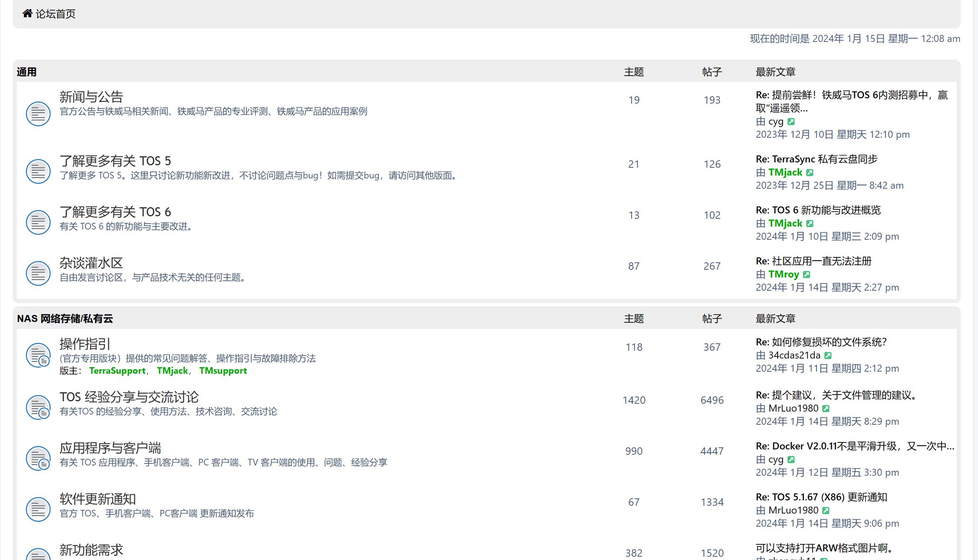
Task: Open post Re: TerraSync 私有云盘同步
Action: coord(817,159)
